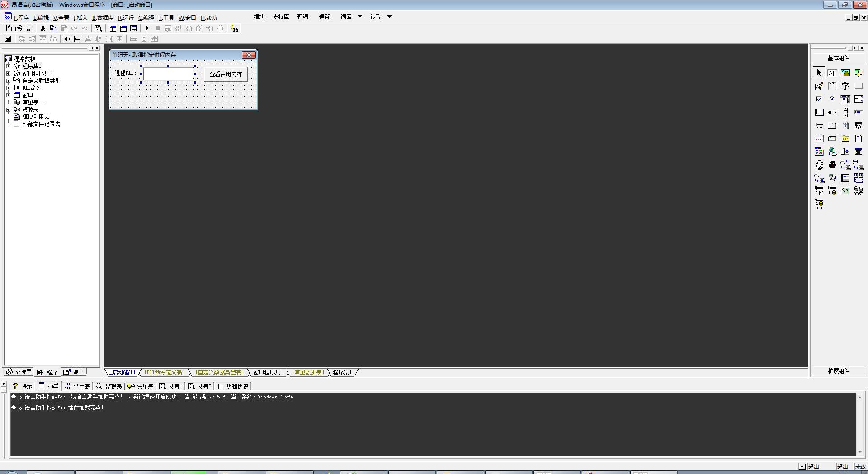Select the checkbox component in palette

click(819, 99)
